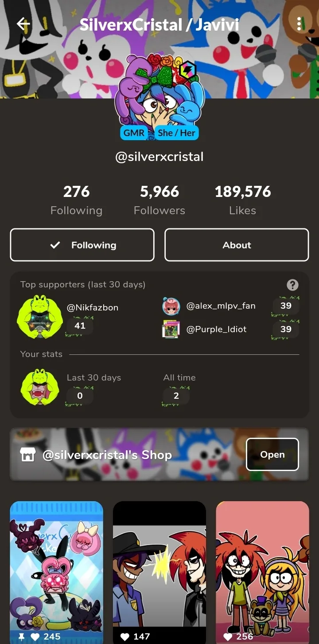
Task: Tap @Purple_Idiot's avatar icon
Action: (171, 330)
